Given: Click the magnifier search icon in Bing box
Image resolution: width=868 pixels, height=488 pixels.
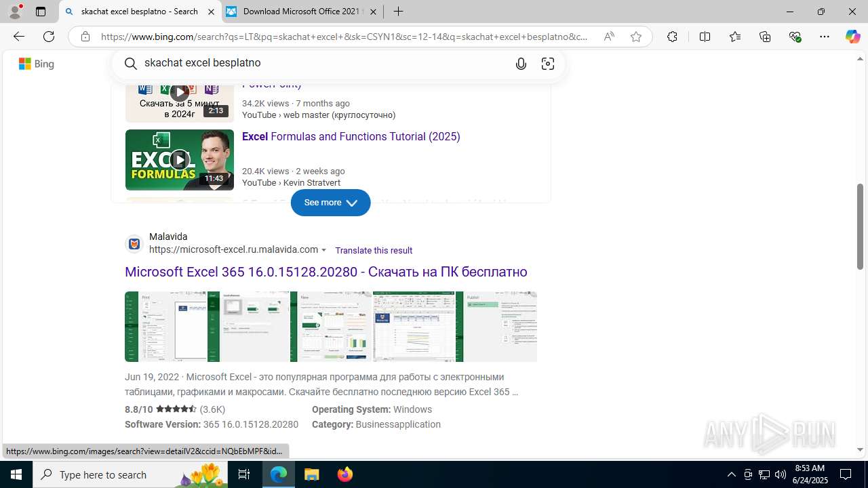Looking at the screenshot, I should point(131,63).
